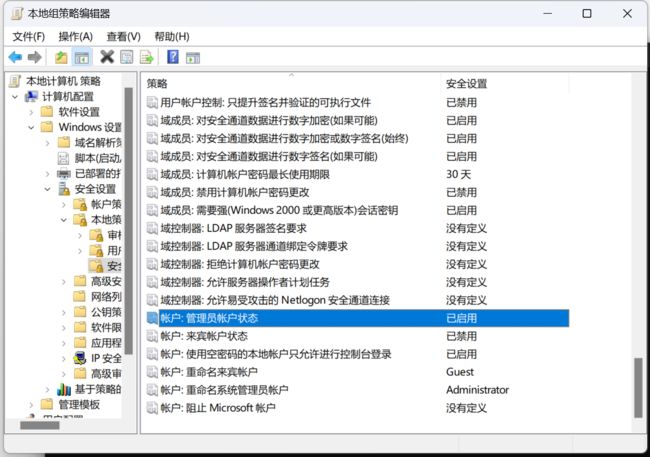The width and height of the screenshot is (650, 457).
Task: Expand the 管理模板 tree node
Action: click(32, 404)
